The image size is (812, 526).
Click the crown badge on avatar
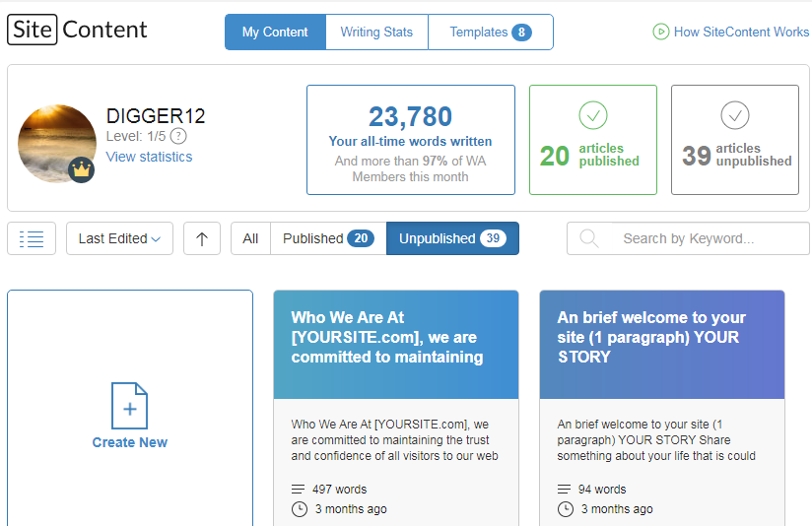(x=82, y=169)
